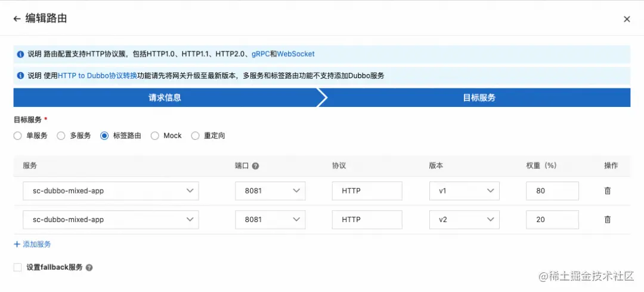Open service dropdown in the v2 row
644x292 pixels.
click(111, 220)
